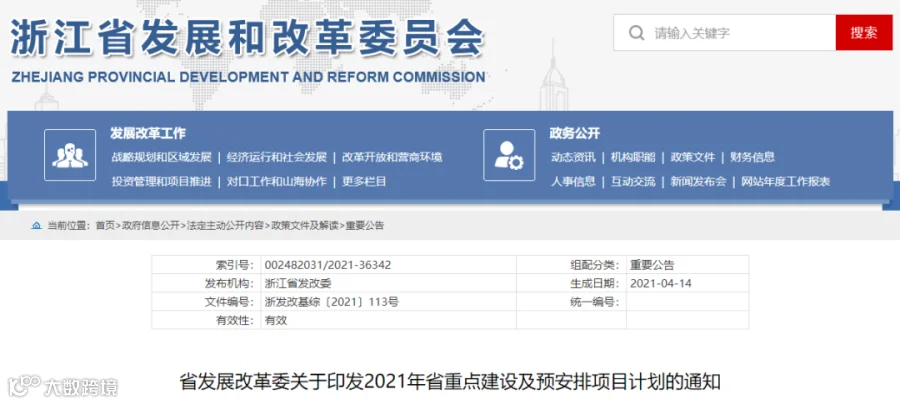Screen dimensions: 900x404
Task: Open 人事信息 link
Action: point(573,182)
